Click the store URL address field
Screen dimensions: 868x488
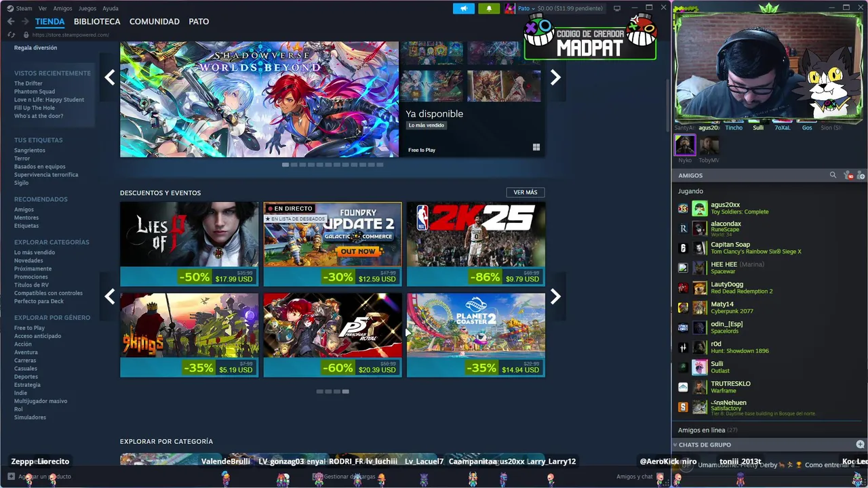[x=71, y=35]
